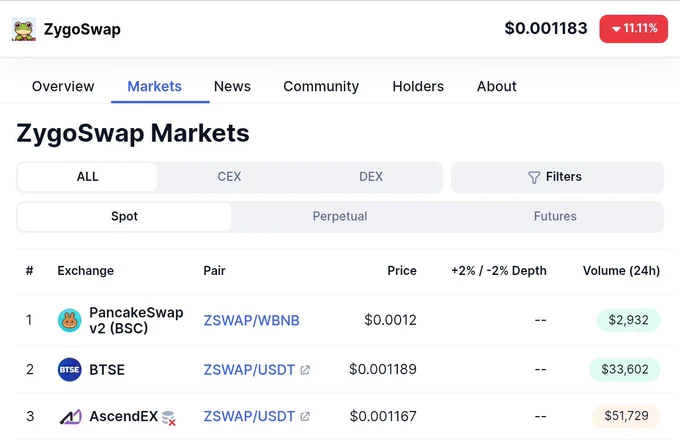Open AscendEX pair external link icon

305,416
